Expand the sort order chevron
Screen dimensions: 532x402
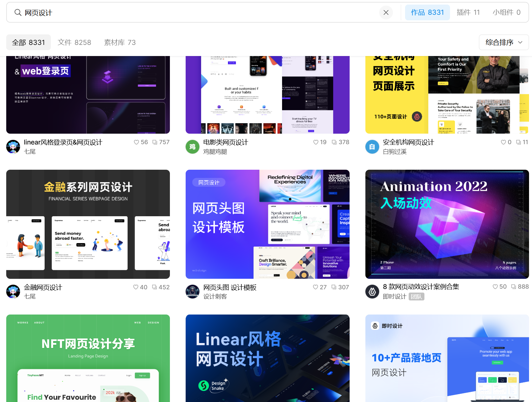point(520,42)
